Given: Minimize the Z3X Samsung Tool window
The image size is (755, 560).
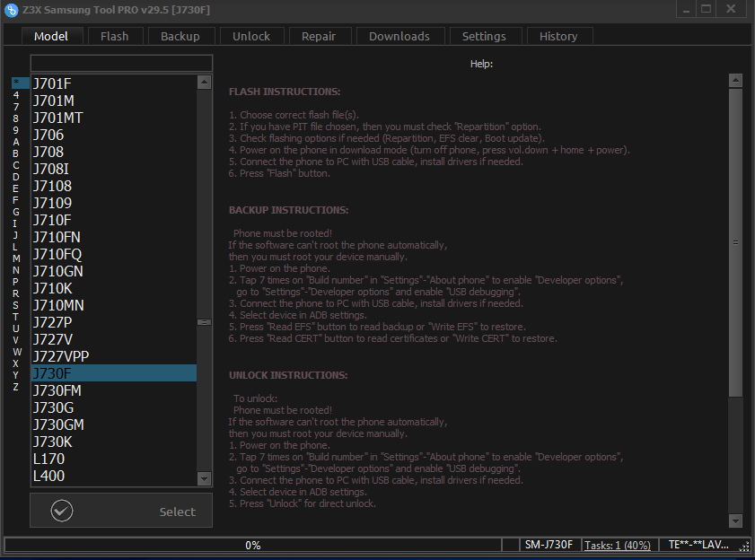Looking at the screenshot, I should pos(686,9).
